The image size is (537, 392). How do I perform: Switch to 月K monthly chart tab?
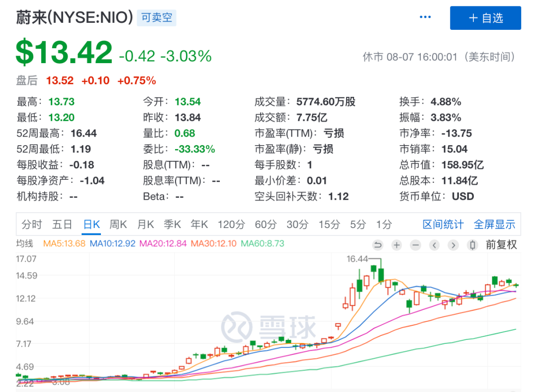[x=146, y=225]
